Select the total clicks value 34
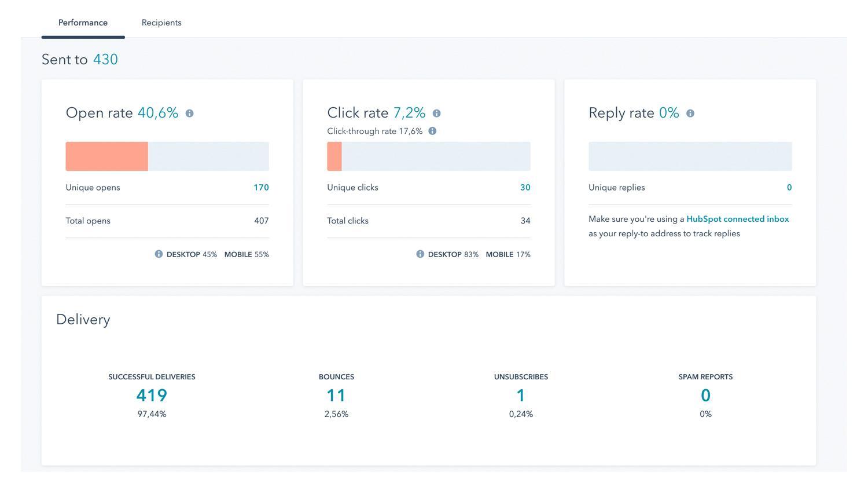Image resolution: width=868 pixels, height=483 pixels. [525, 221]
